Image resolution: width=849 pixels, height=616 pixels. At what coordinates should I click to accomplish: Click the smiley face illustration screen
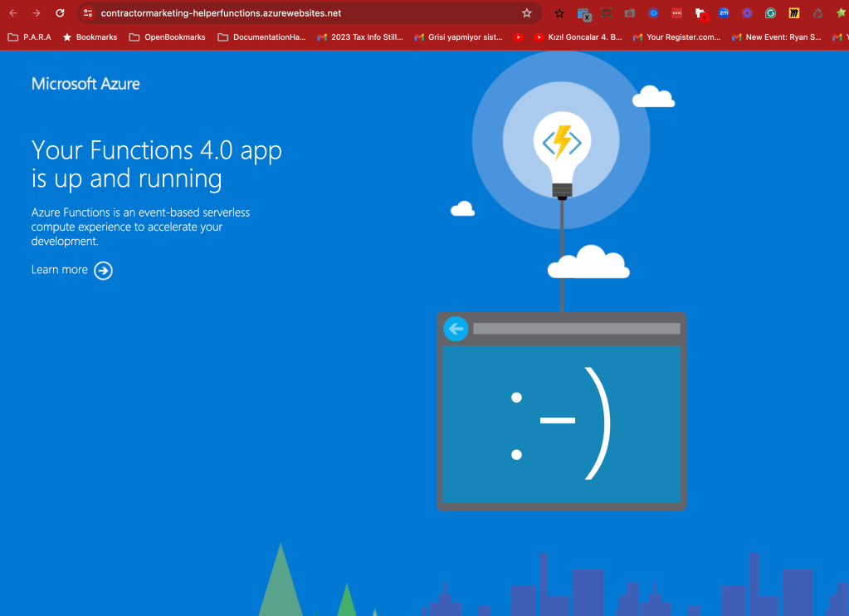pyautogui.click(x=562, y=424)
